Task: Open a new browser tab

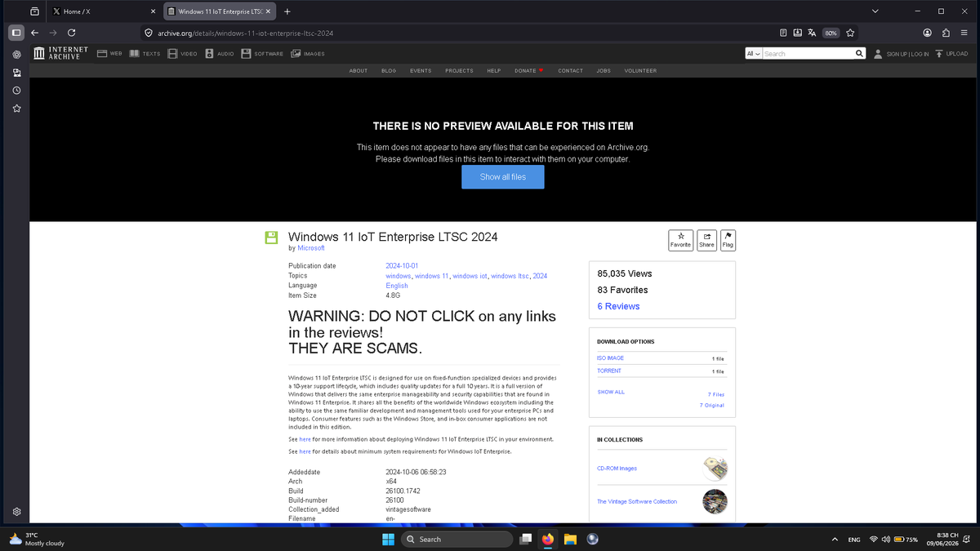Action: (287, 11)
